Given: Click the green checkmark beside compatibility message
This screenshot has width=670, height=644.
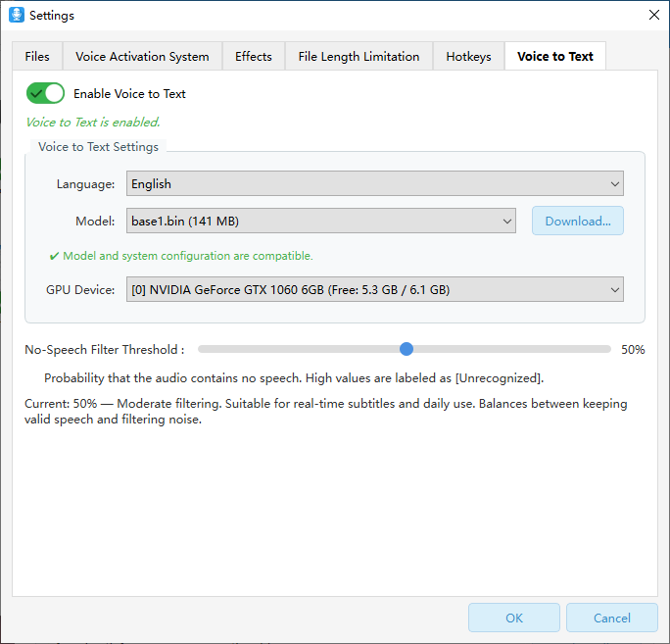Looking at the screenshot, I should (x=54, y=256).
